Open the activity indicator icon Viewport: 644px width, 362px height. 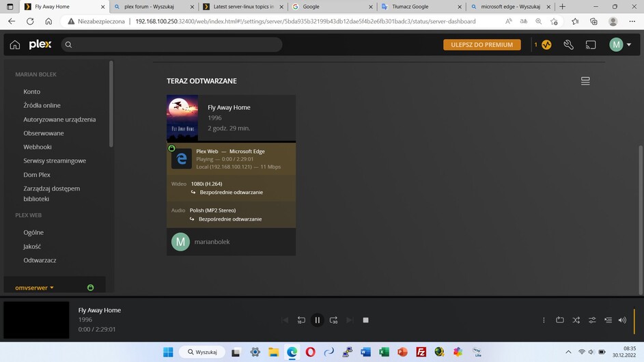pos(546,45)
